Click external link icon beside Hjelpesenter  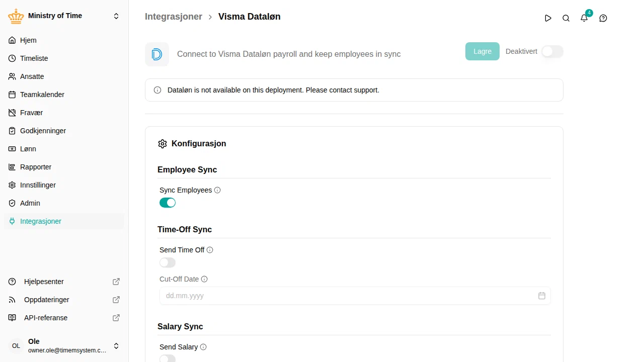(116, 282)
